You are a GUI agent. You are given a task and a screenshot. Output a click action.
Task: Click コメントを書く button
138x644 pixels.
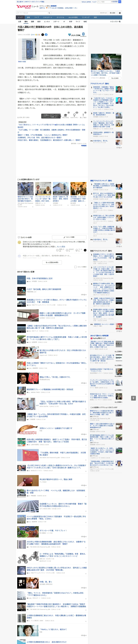tap(69, 237)
